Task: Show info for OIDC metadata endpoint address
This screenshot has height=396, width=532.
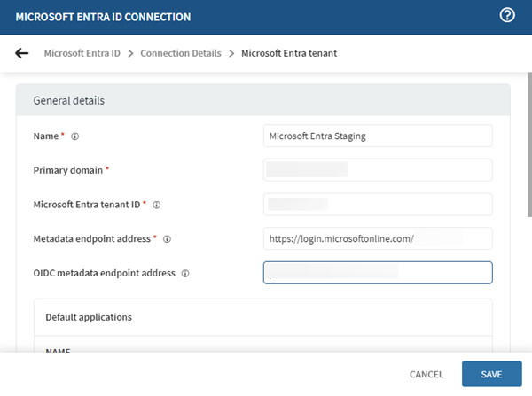Action: (x=185, y=273)
